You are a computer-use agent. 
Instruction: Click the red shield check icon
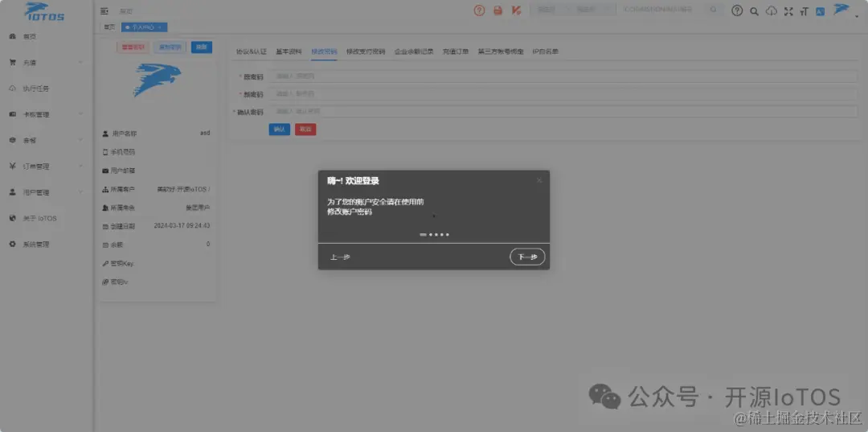pyautogui.click(x=516, y=10)
